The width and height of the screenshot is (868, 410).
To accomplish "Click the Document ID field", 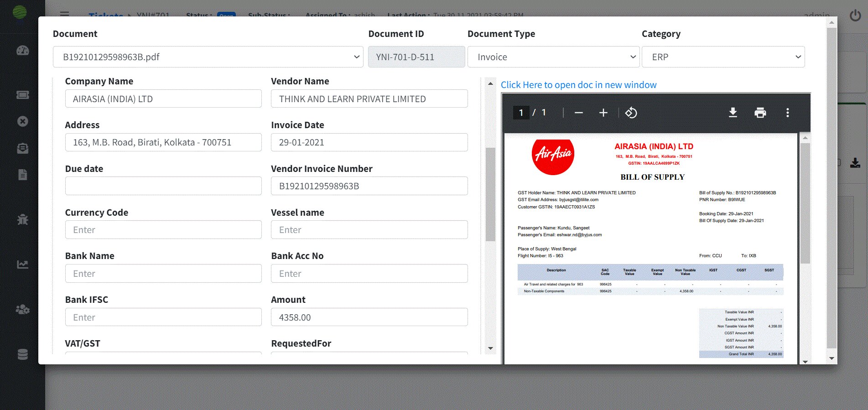I will [x=416, y=57].
